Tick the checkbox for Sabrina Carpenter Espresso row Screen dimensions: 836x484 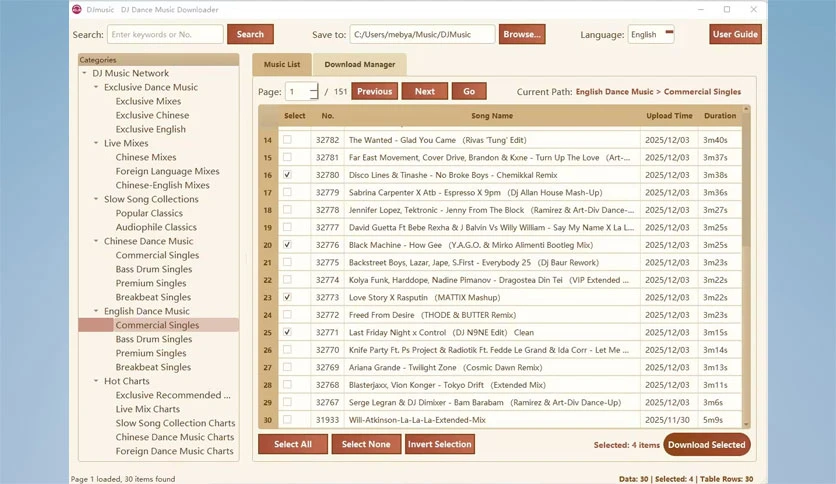[x=287, y=192]
